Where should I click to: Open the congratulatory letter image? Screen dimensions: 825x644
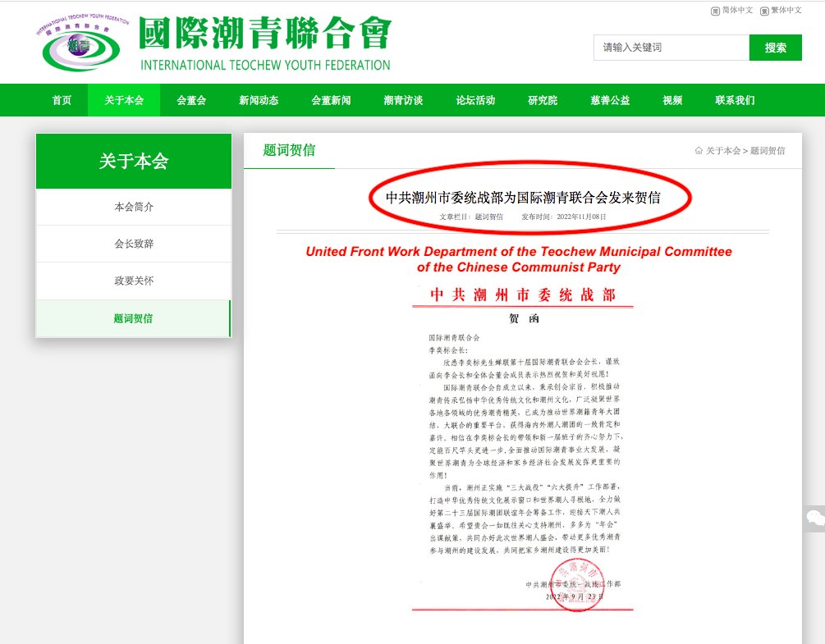(522, 448)
